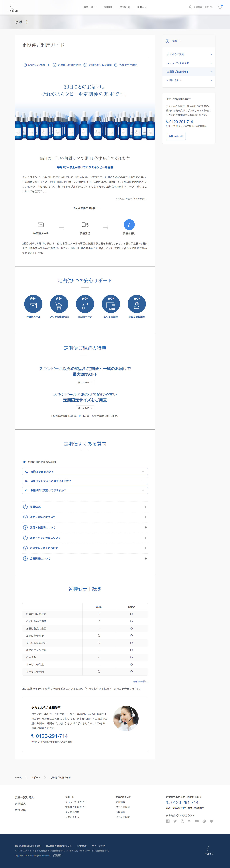The height and width of the screenshot is (868, 230).
Task: Open 個人情報の取扱いについて footer link
Action: click(x=59, y=846)
